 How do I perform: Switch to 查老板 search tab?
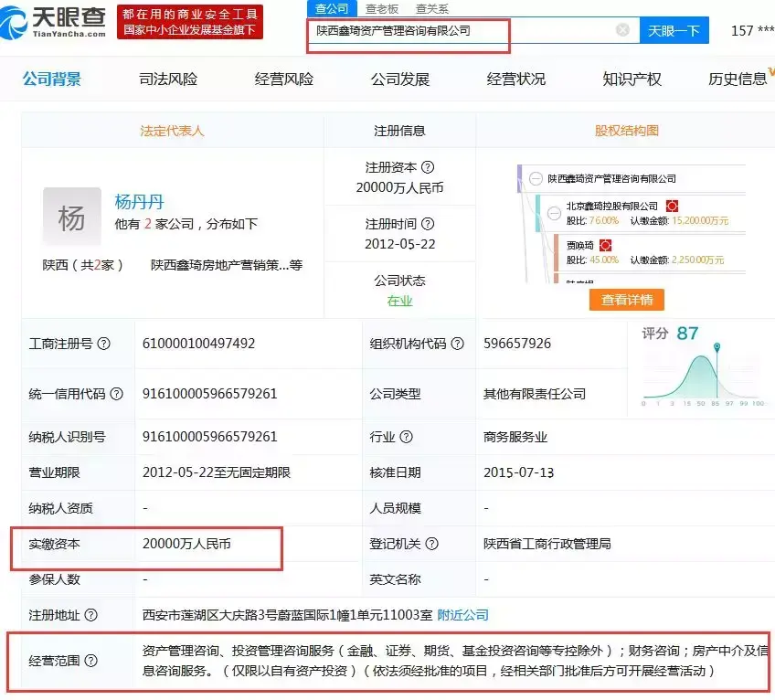[x=382, y=8]
